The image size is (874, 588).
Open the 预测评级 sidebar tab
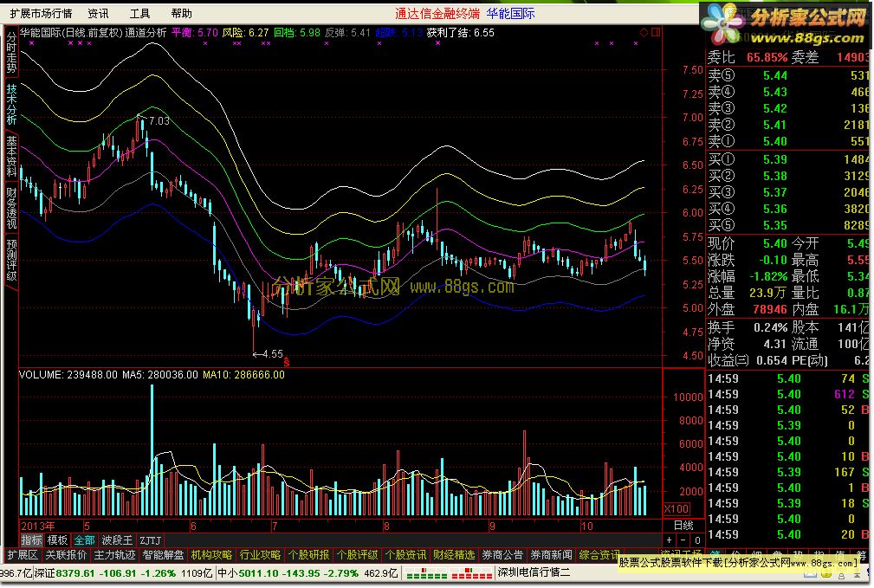coord(11,260)
